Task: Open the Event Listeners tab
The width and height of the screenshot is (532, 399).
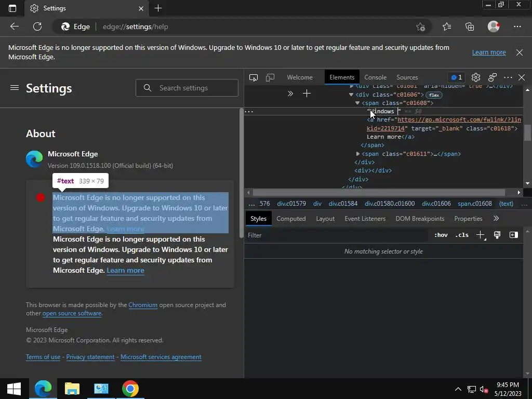Action: tap(365, 219)
